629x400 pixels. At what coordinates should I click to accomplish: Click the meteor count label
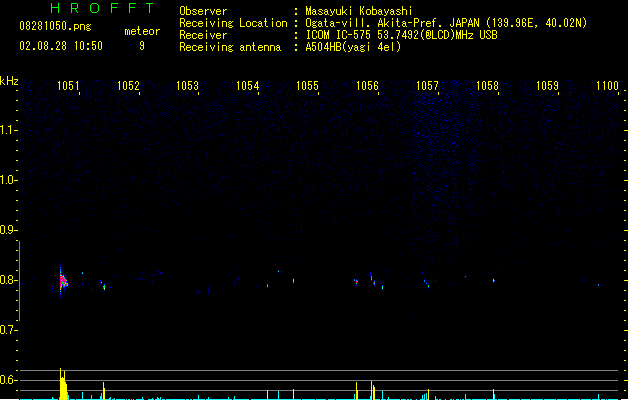click(142, 31)
